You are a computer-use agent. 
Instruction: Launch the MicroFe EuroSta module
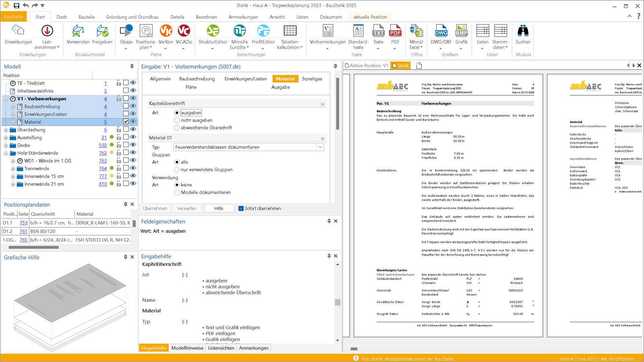[x=239, y=31]
